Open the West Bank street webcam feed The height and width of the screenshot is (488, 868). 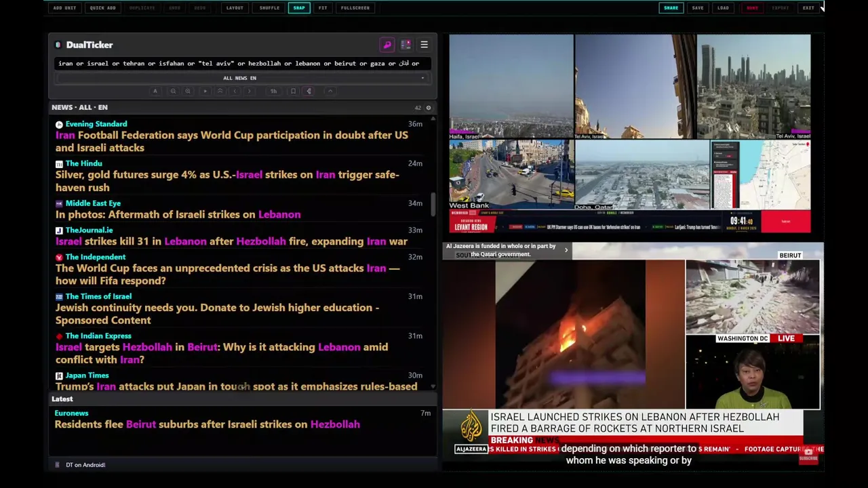coord(511,175)
